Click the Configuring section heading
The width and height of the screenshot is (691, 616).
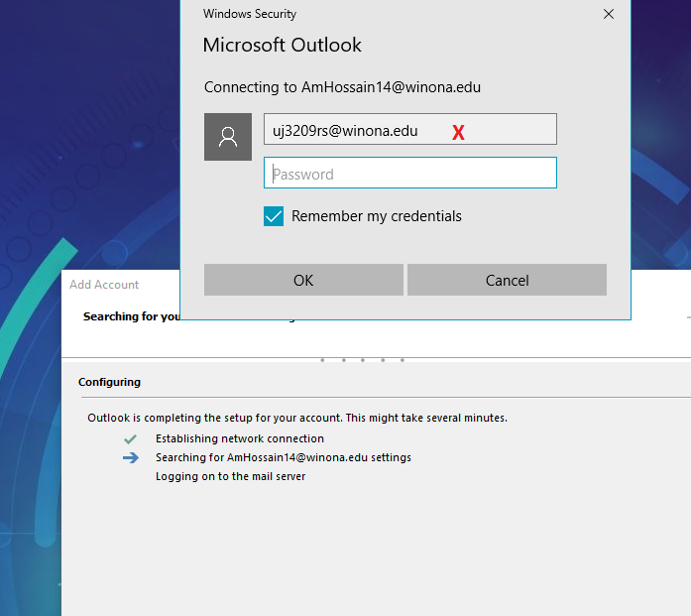pyautogui.click(x=109, y=382)
